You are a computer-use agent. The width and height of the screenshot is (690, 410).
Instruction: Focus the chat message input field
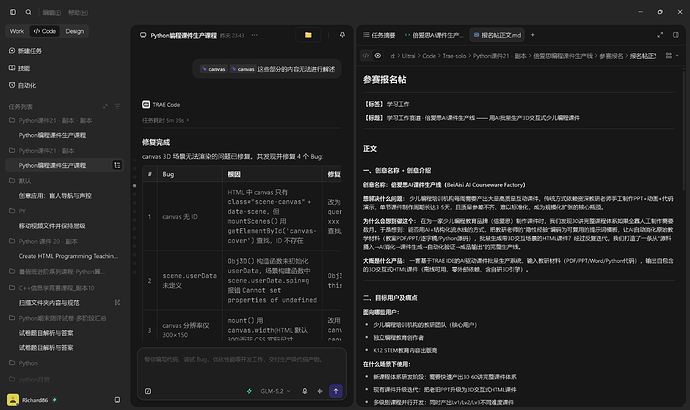pyautogui.click(x=242, y=365)
